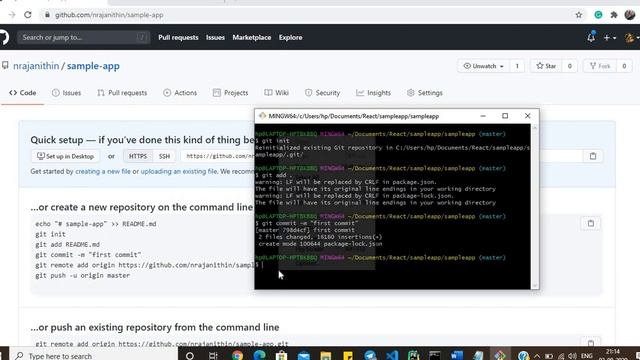Open the browser extensions puzzle icon
The image size is (640, 360).
(x=614, y=15)
